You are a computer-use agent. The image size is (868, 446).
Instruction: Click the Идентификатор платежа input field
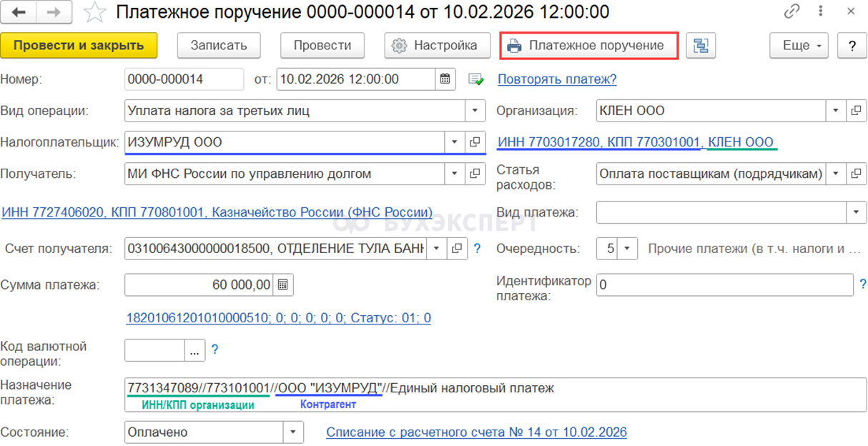click(x=724, y=284)
